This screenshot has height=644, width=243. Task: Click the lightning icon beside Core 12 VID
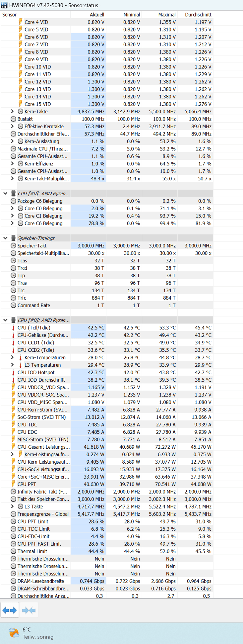point(21,82)
